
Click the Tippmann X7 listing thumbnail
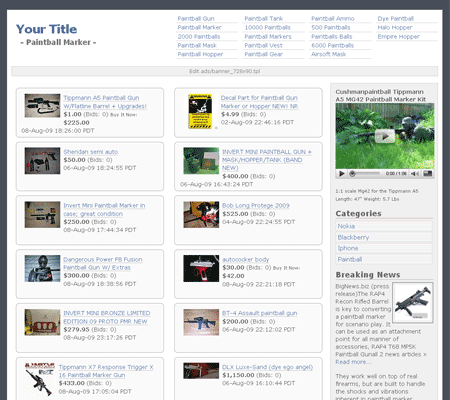click(40, 379)
